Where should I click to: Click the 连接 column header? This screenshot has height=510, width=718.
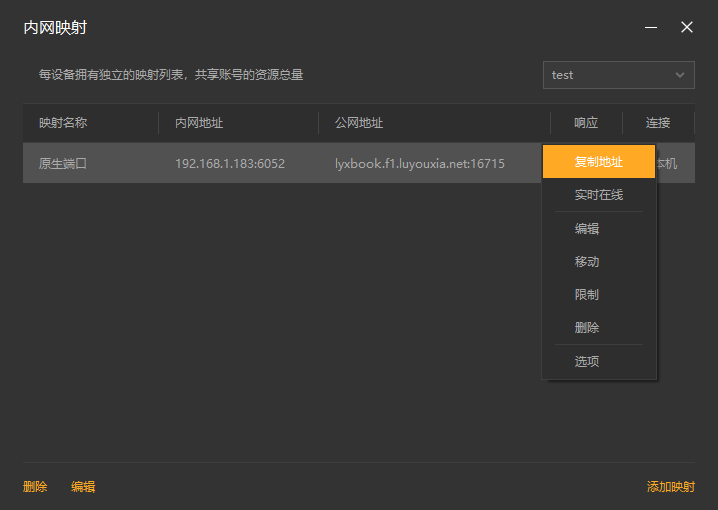coord(658,123)
